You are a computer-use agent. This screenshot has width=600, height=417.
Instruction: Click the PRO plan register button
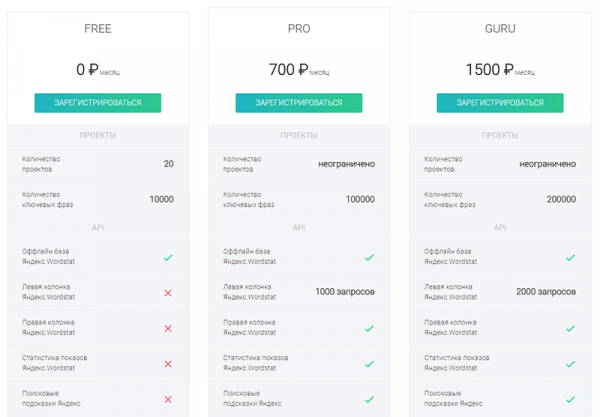pyautogui.click(x=299, y=103)
